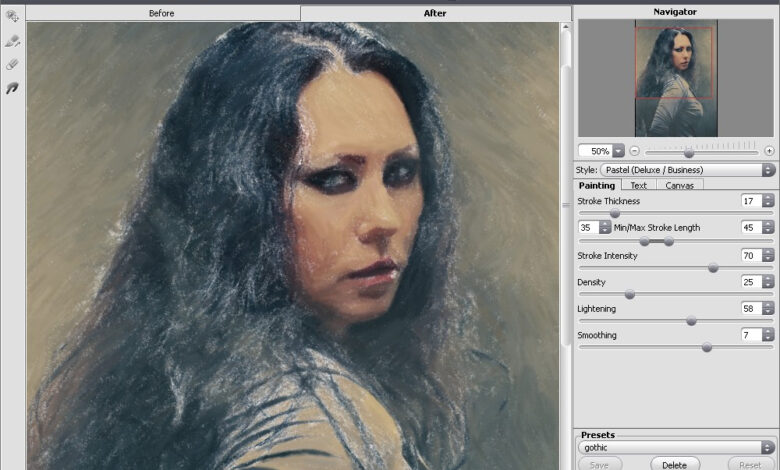
Task: Click the Stroke Thickness stepper arrows
Action: pos(768,201)
